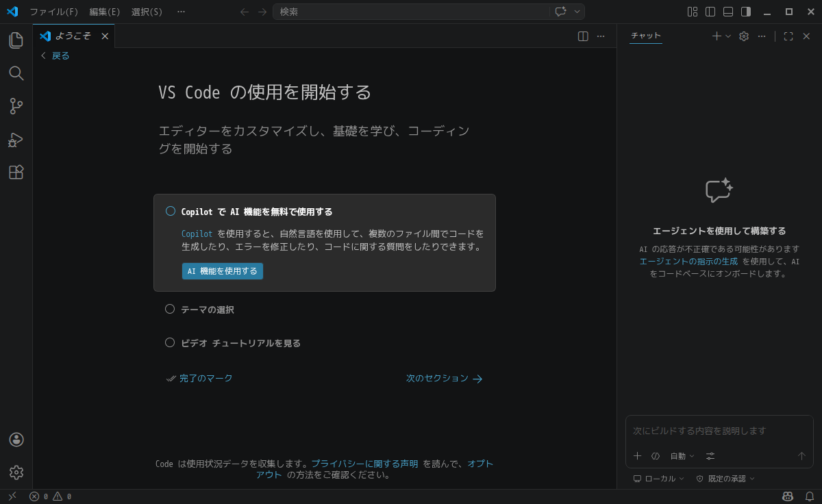Viewport: 822px width, 504px height.
Task: Open エージェントの指示の生成 link
Action: coord(688,261)
